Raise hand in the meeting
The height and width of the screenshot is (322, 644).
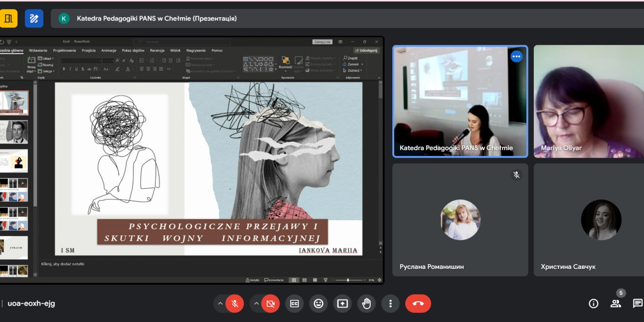[366, 303]
